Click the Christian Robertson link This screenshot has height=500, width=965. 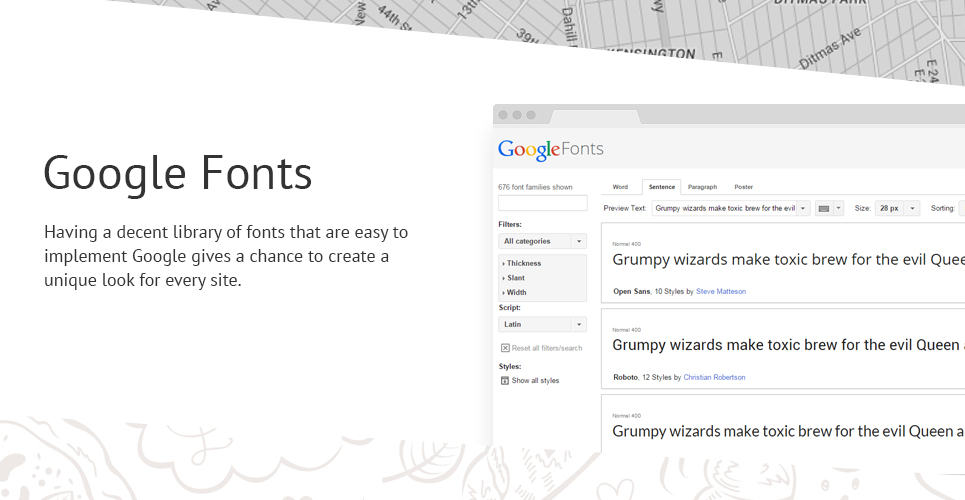pos(714,377)
